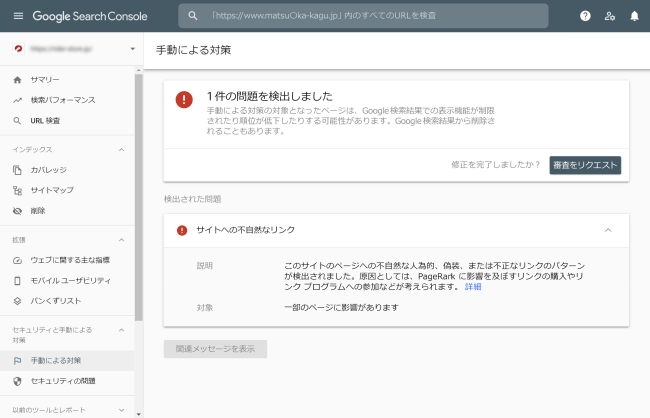This screenshot has height=418, width=650.
Task: Go to サイトマップ page
Action: click(x=52, y=190)
